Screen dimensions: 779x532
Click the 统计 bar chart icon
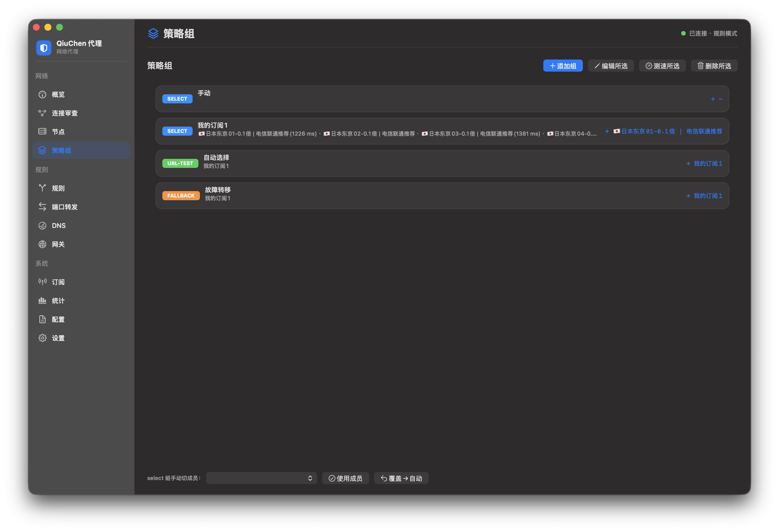(42, 301)
